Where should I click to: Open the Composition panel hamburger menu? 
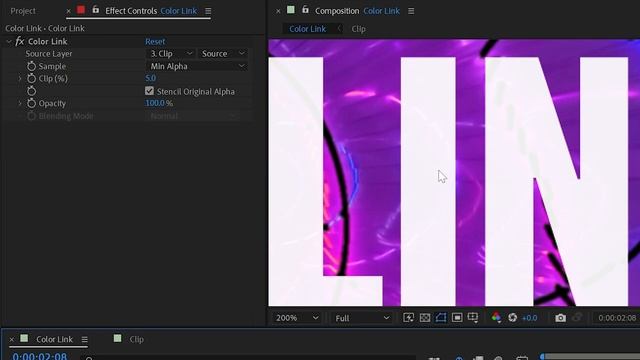click(411, 11)
